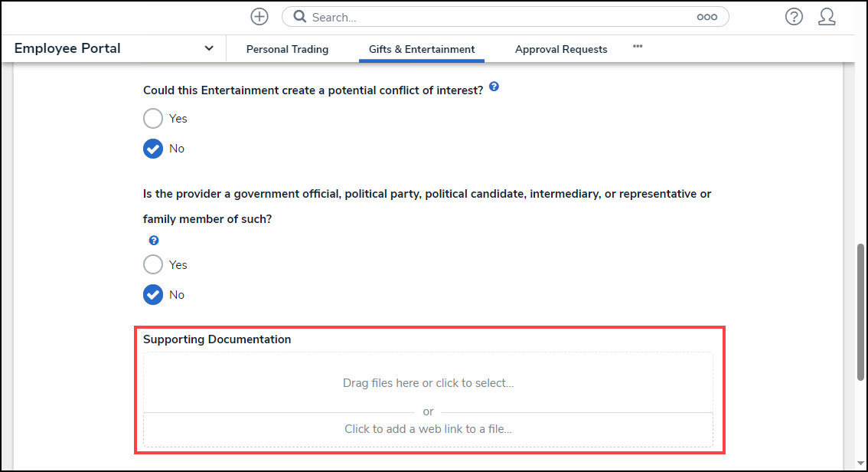Select Yes for government official provider
Screen dimensions: 868x472
(x=153, y=265)
